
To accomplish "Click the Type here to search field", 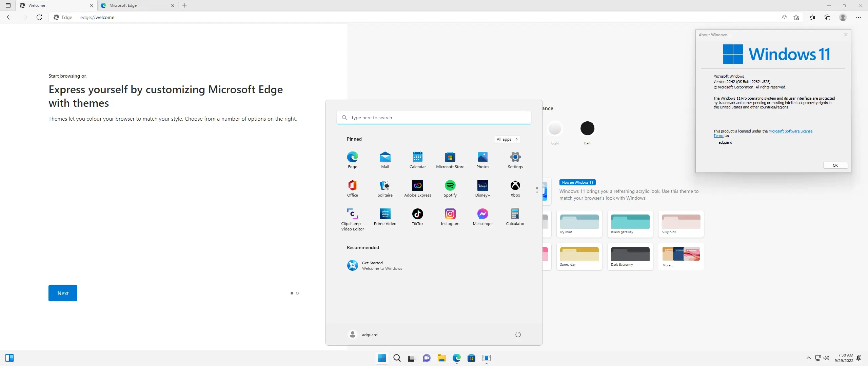I will tap(434, 118).
